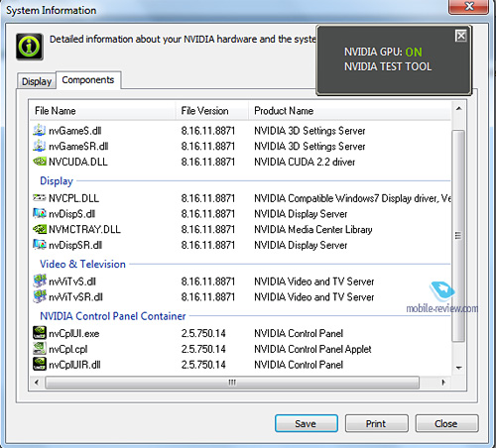The image size is (496, 448).
Task: Click the nvDispS.dll monitor icon
Action: (40, 213)
